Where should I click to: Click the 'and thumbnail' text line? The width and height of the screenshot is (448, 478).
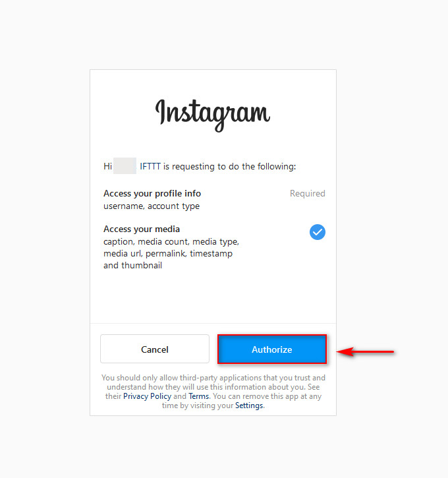point(133,266)
